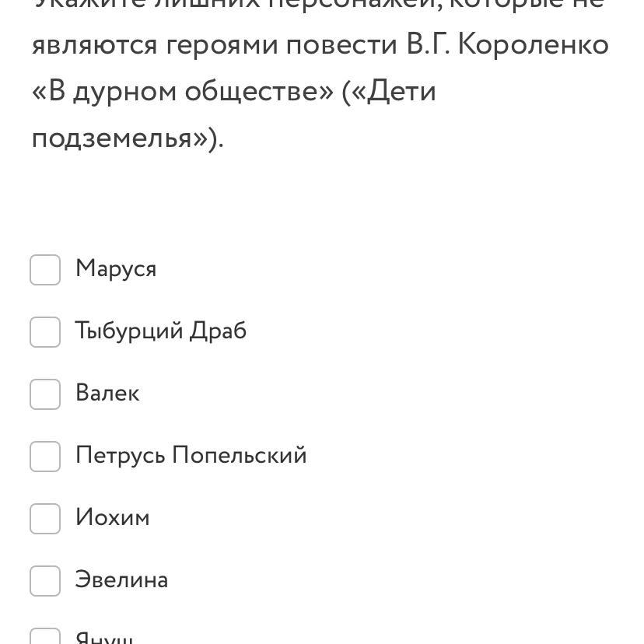Screen dimensions: 644x644
Task: Click the «В дурном обществе» title text
Action: pos(183,92)
